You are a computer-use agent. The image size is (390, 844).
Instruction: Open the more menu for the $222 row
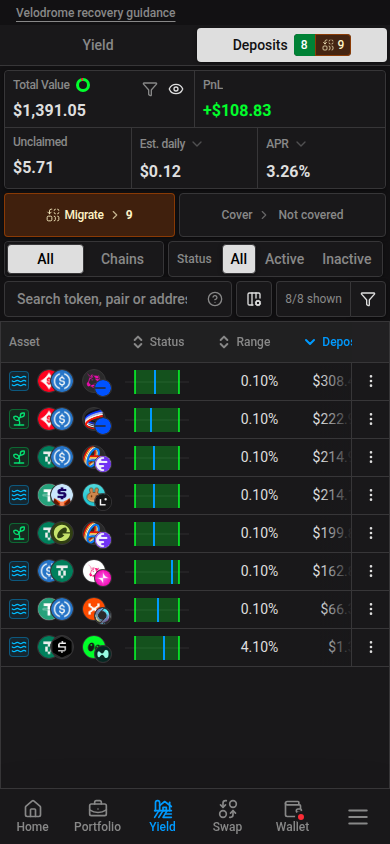tap(371, 419)
